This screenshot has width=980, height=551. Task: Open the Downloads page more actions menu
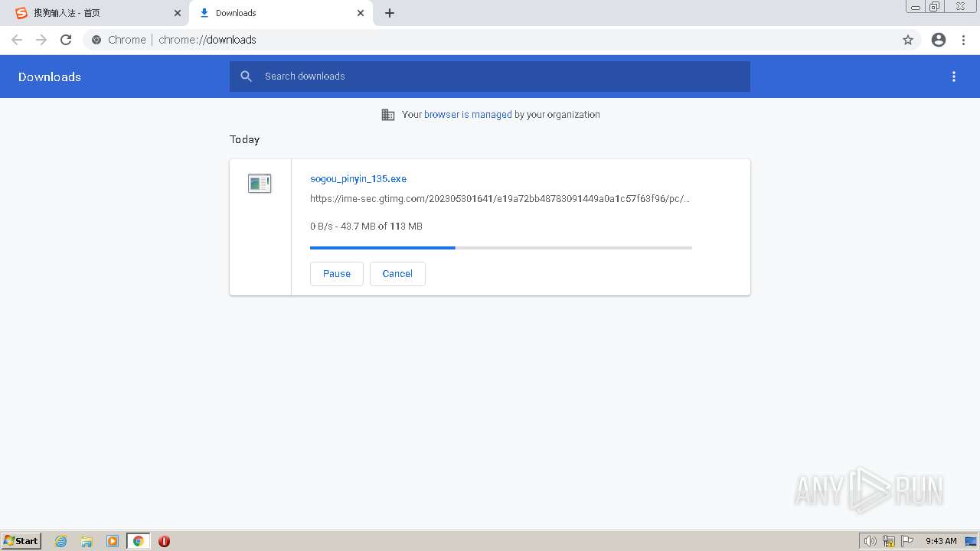(954, 77)
